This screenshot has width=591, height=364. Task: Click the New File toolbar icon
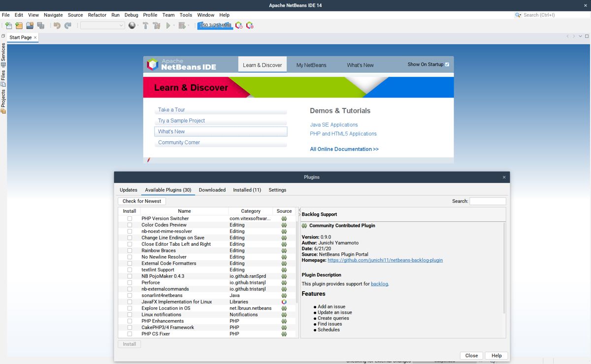point(8,26)
